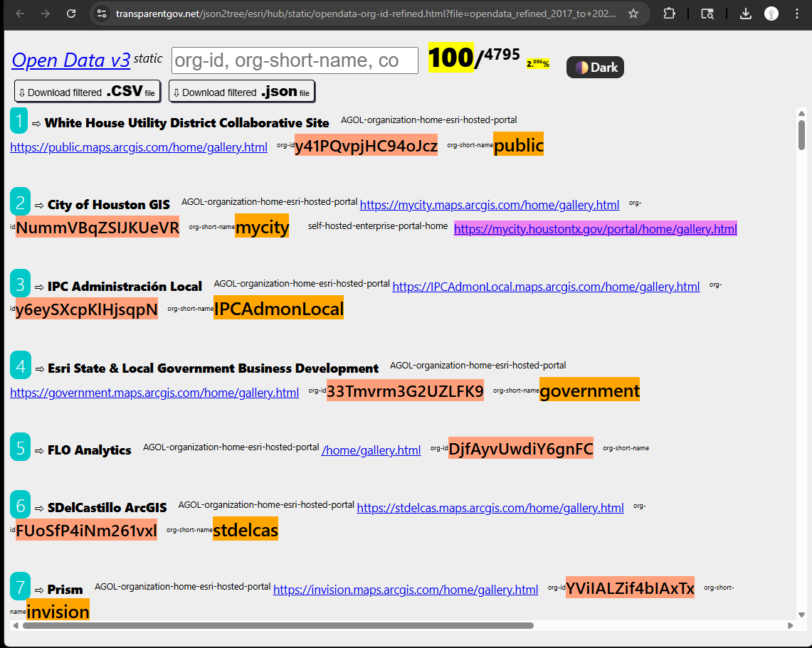This screenshot has width=812, height=648.
Task: Click City of Houston GIS title
Action: point(109,205)
